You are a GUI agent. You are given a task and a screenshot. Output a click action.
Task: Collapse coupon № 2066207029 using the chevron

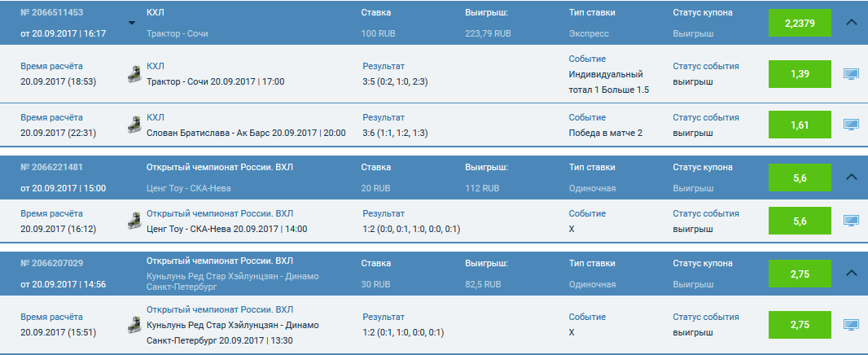[852, 273]
